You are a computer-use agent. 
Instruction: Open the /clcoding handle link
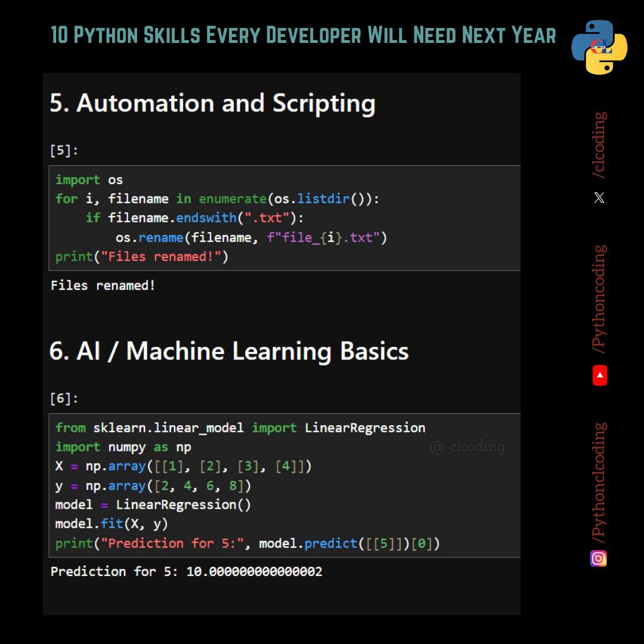[x=600, y=145]
